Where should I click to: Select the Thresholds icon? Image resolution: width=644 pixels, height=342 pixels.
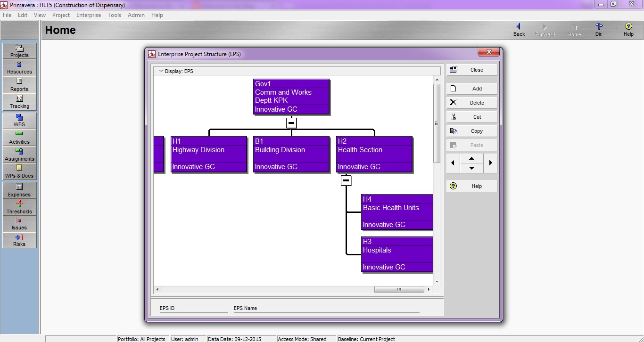pos(19,207)
